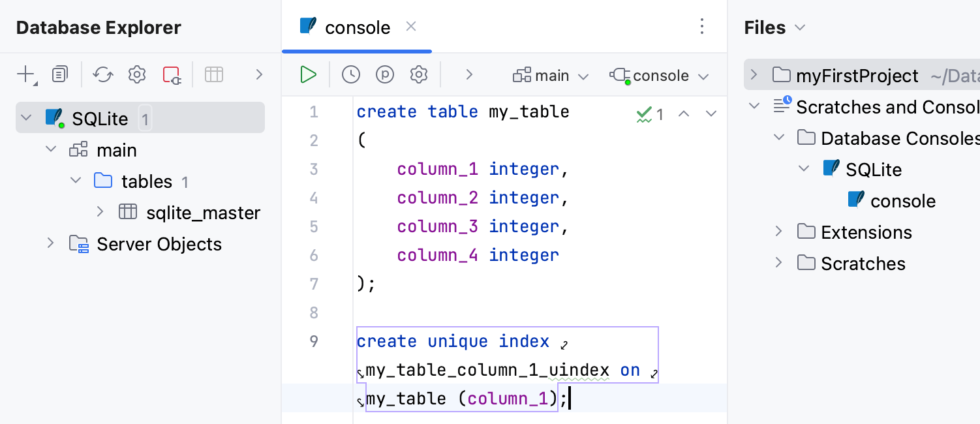
Task: Click the New (plus) icon in Database Explorer
Action: [x=26, y=75]
